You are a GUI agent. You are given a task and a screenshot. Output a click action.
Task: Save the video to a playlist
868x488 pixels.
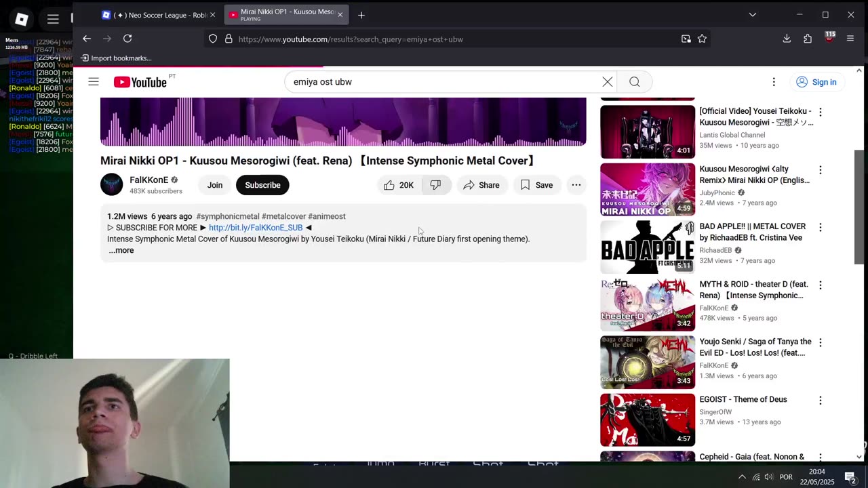pos(536,185)
